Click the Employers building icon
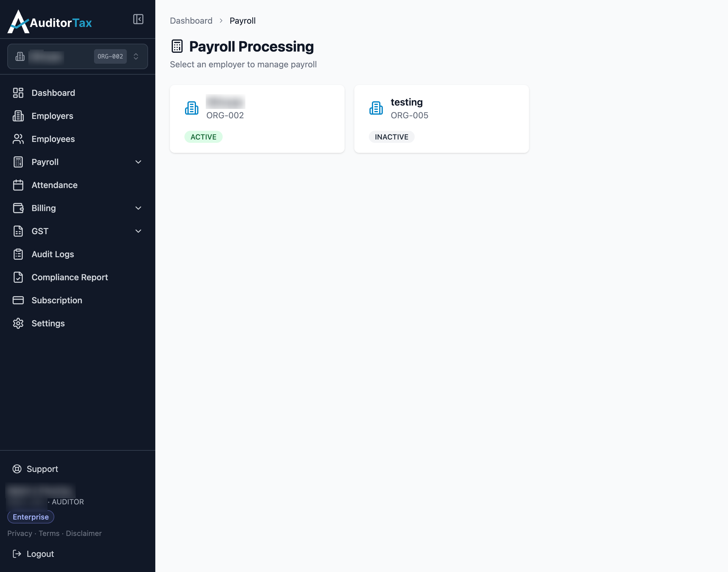Viewport: 728px width, 572px height. (18, 116)
